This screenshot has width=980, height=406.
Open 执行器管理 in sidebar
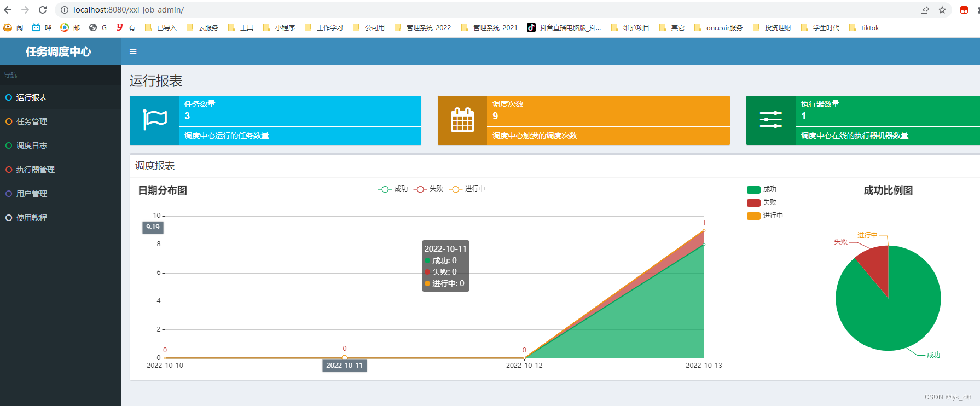61,170
